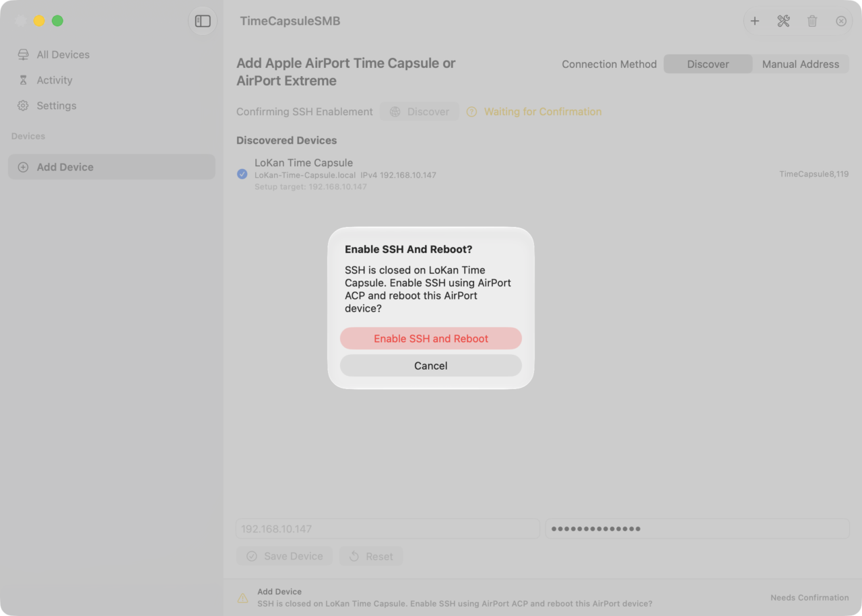This screenshot has height=616, width=862.
Task: Click the device password field
Action: tap(697, 528)
